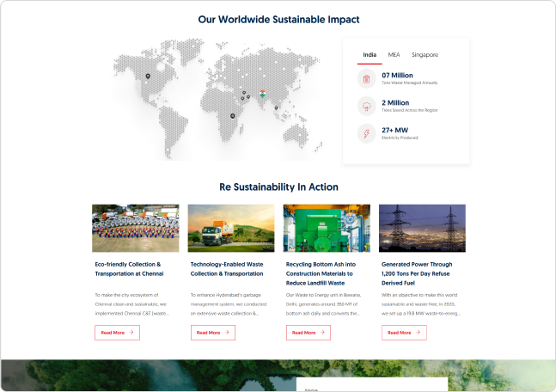Click Read More under Recycling Bottom Ash card

coord(309,333)
